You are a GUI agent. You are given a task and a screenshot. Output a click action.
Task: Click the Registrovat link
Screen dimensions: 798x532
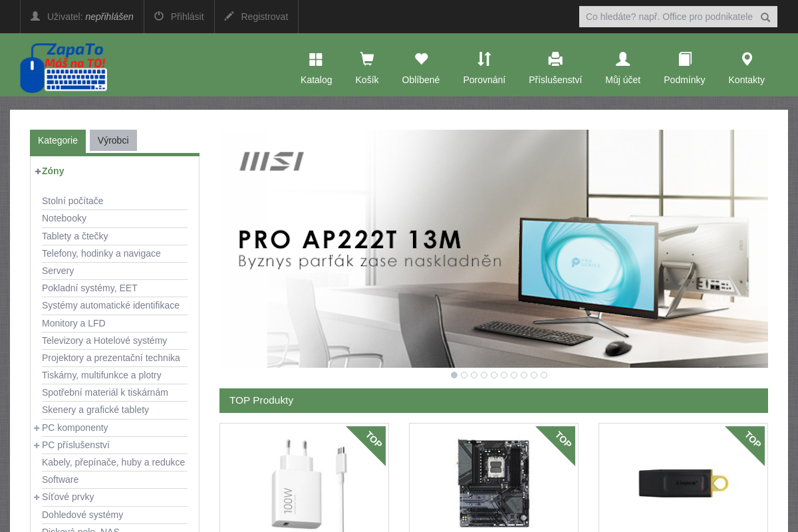pos(256,17)
